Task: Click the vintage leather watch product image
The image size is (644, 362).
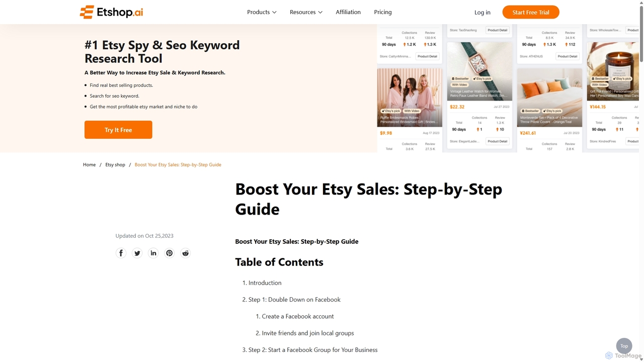Action: (479, 71)
